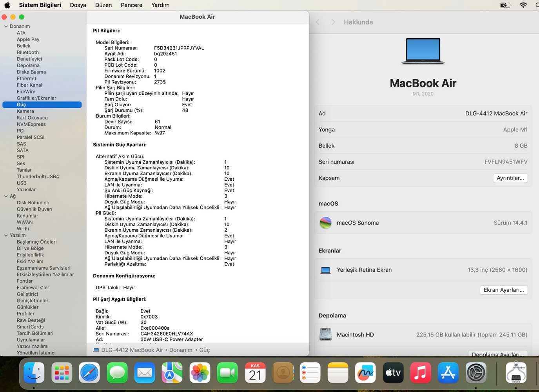Click the Wi-Fi status icon
539x392 pixels.
523,5
